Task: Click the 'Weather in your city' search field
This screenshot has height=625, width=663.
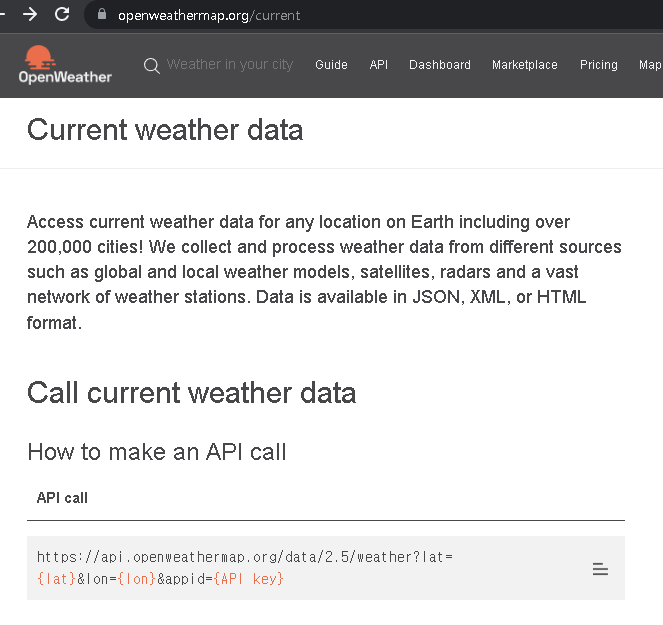Action: tap(230, 65)
